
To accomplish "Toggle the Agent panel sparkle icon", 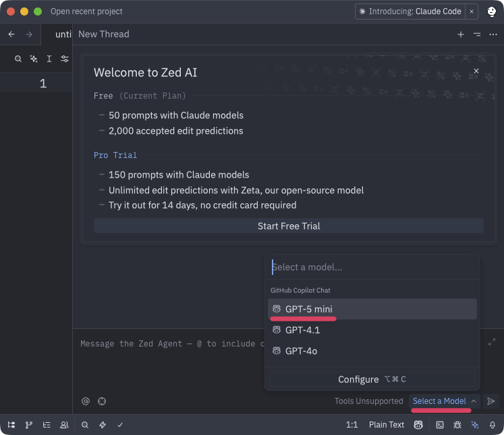I will [475, 425].
